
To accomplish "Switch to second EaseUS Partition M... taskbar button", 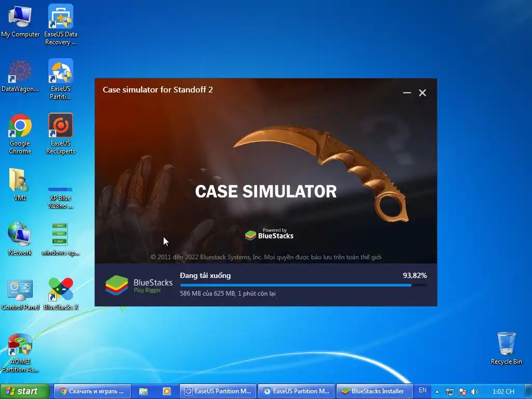I will point(297,391).
